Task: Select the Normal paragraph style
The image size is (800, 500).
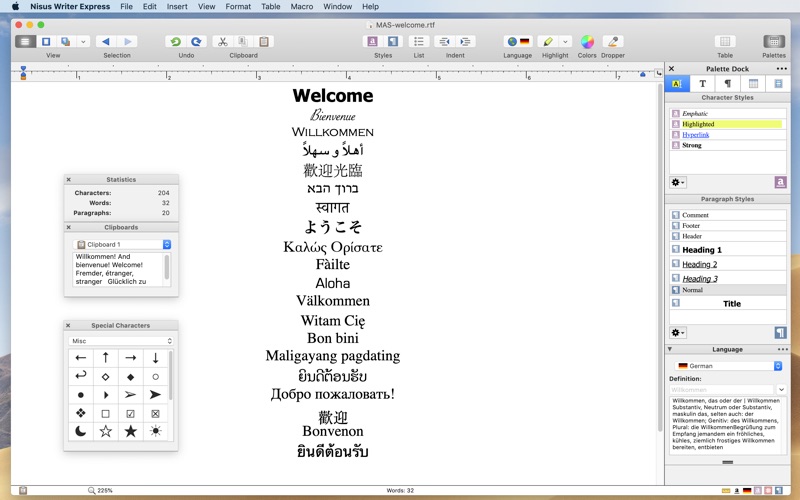Action: pyautogui.click(x=728, y=290)
